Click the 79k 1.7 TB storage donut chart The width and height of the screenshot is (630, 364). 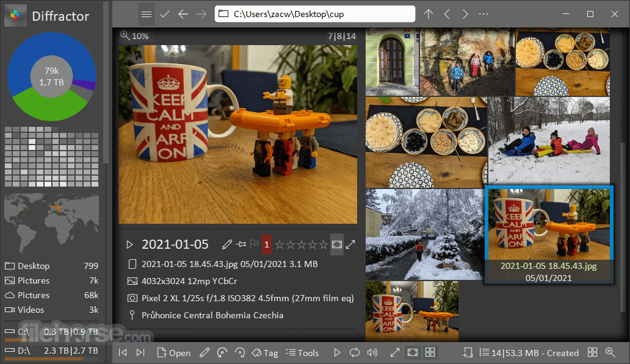pos(52,76)
